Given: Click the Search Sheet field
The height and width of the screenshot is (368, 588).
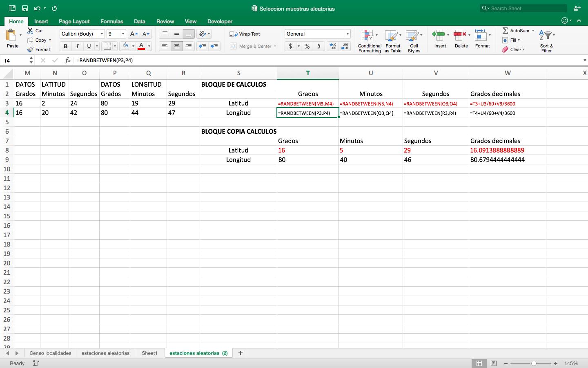Looking at the screenshot, I should pos(523,8).
